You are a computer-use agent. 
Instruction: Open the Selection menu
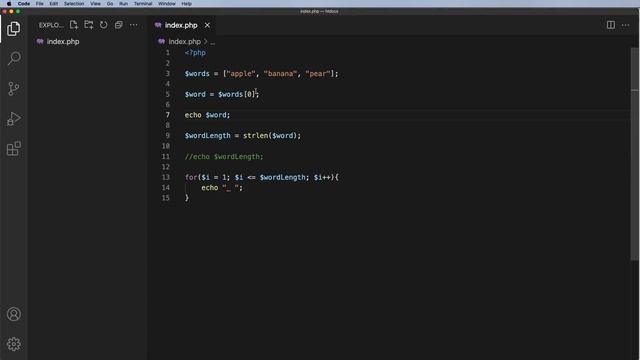(x=74, y=4)
